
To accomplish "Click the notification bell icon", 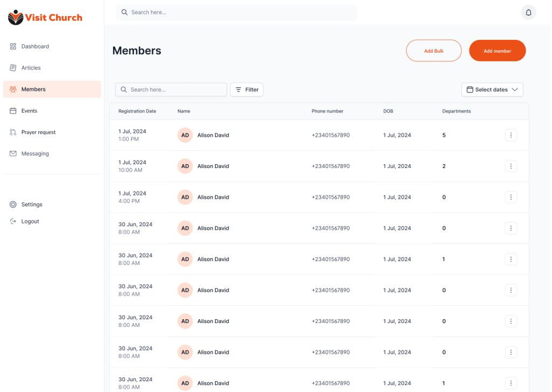I will click(x=528, y=12).
